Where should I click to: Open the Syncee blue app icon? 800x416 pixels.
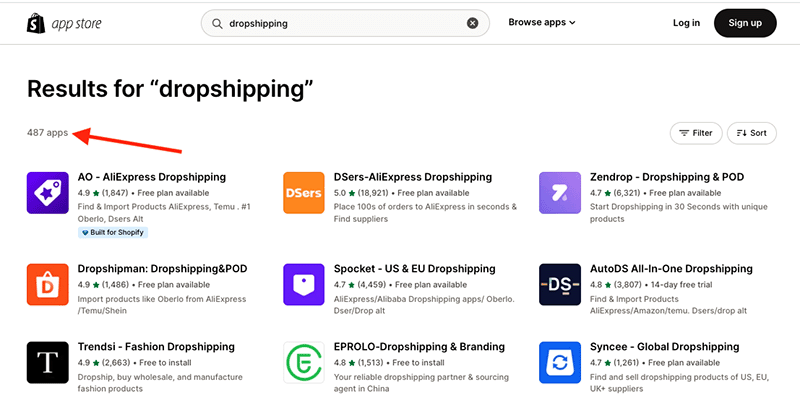[560, 362]
